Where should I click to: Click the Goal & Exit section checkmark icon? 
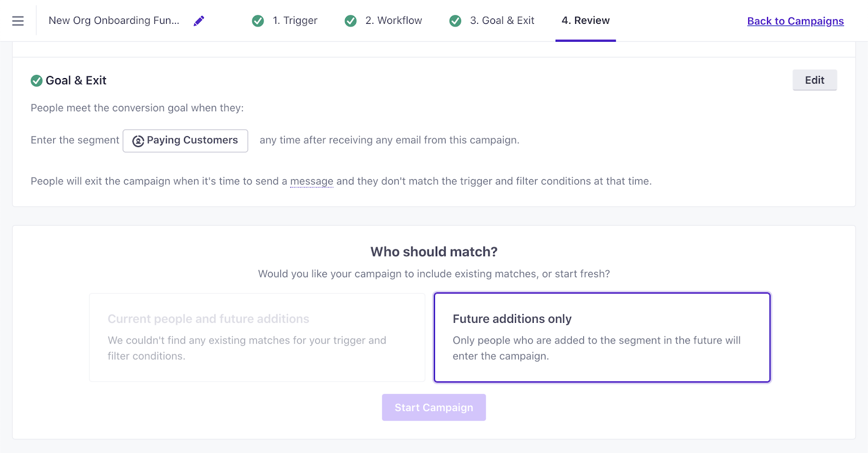coord(36,81)
